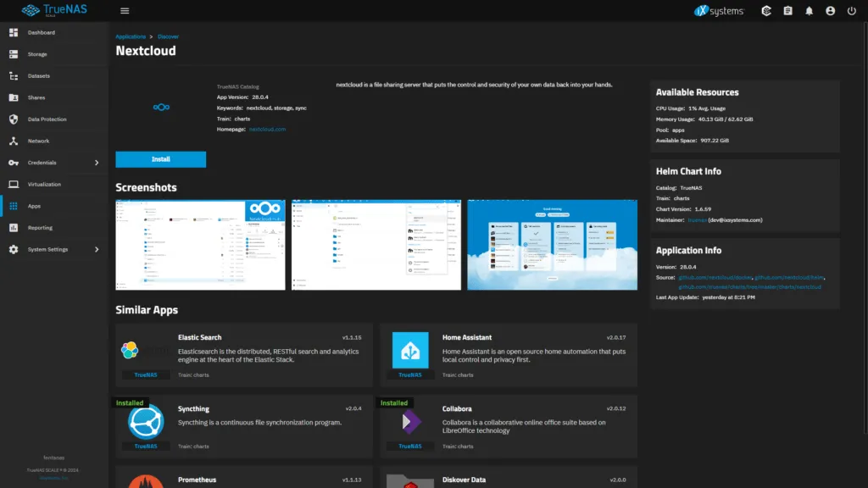Click the Prometheus app icon
The width and height of the screenshot is (868, 488).
point(145,483)
